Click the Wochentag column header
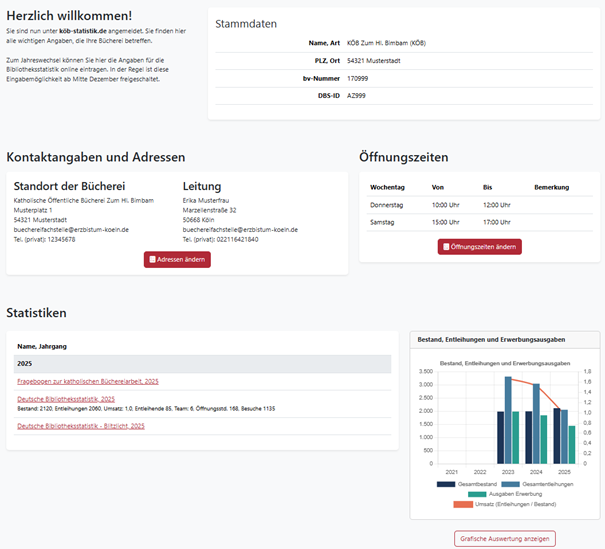605x549 pixels. [387, 188]
